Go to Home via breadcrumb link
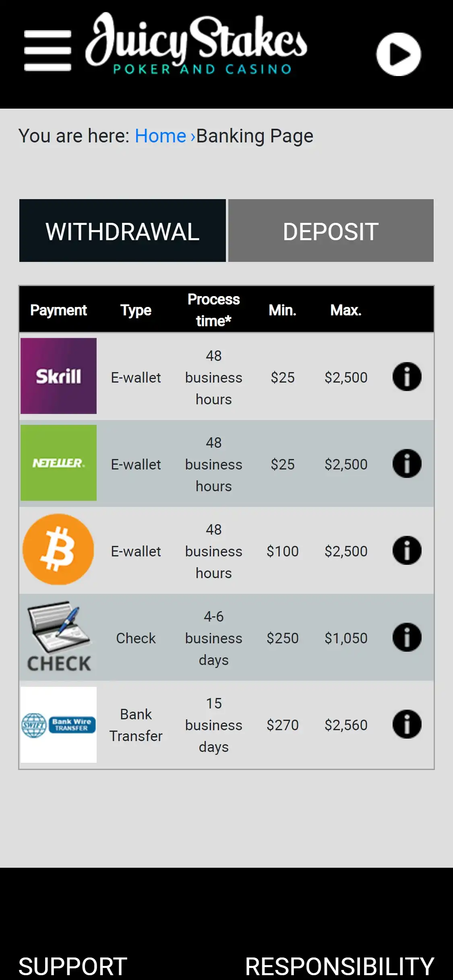 160,136
